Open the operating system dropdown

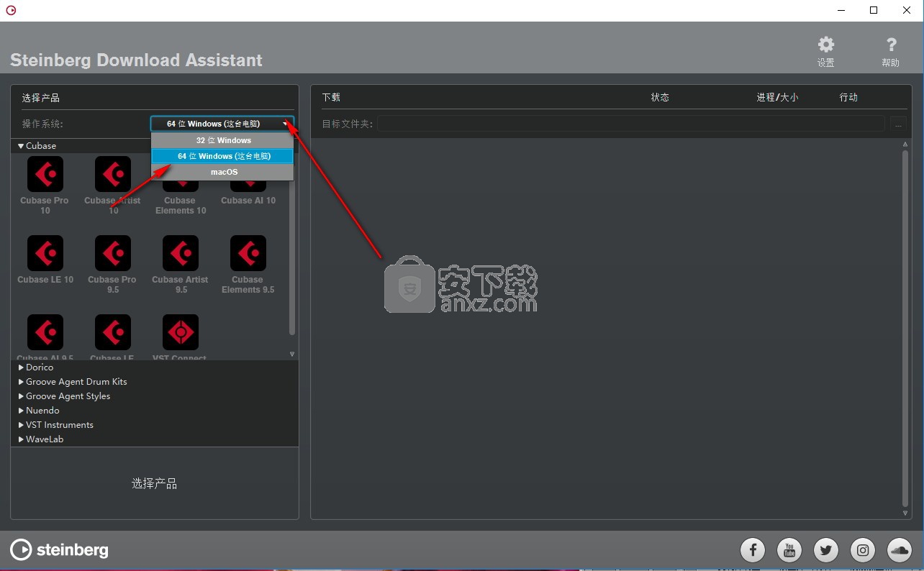click(x=222, y=124)
